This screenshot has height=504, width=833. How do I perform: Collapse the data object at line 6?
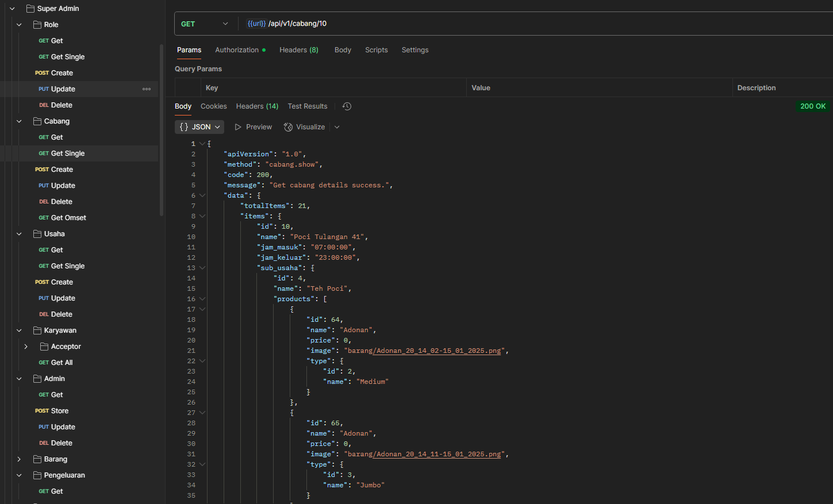pos(202,195)
